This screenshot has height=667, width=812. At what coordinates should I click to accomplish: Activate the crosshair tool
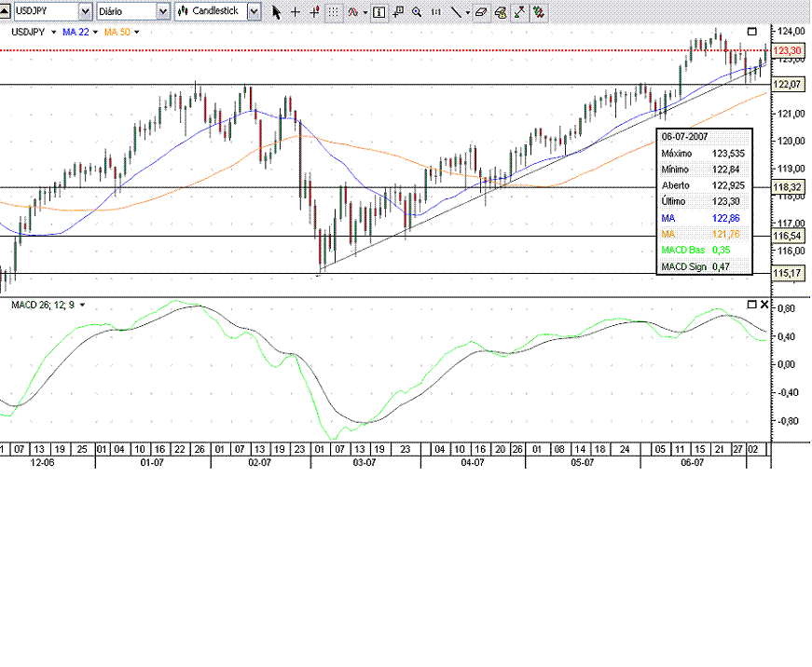(295, 11)
